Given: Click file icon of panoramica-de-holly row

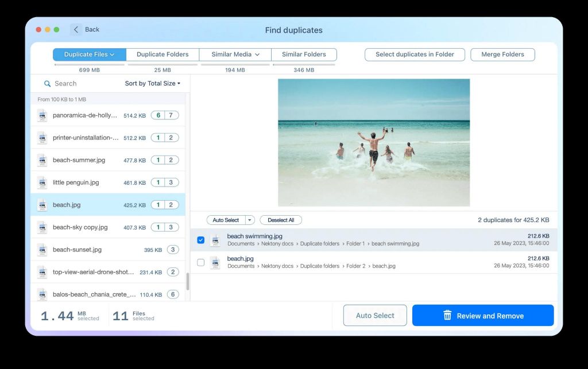Looking at the screenshot, I should pyautogui.click(x=42, y=115).
